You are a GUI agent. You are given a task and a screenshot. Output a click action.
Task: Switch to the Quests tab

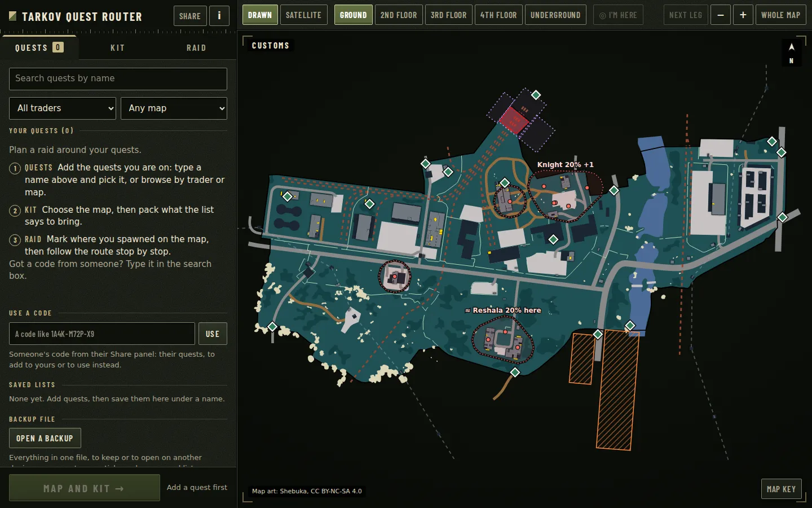(39, 47)
